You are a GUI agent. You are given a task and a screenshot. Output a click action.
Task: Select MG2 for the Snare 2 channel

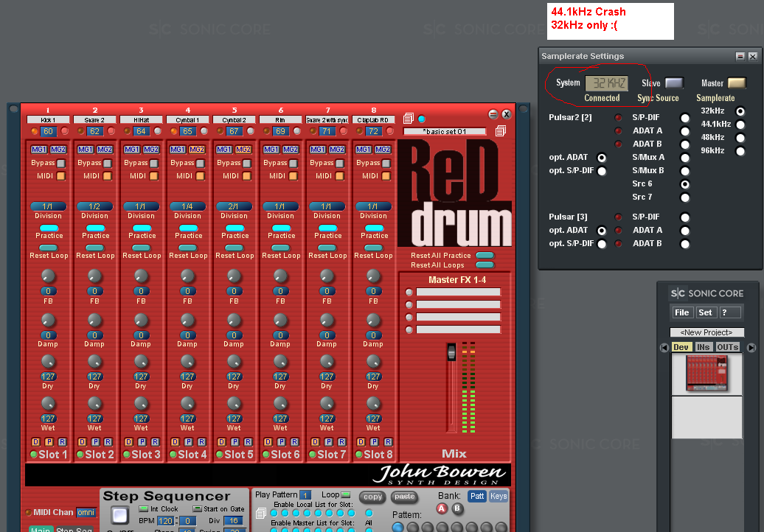104,150
